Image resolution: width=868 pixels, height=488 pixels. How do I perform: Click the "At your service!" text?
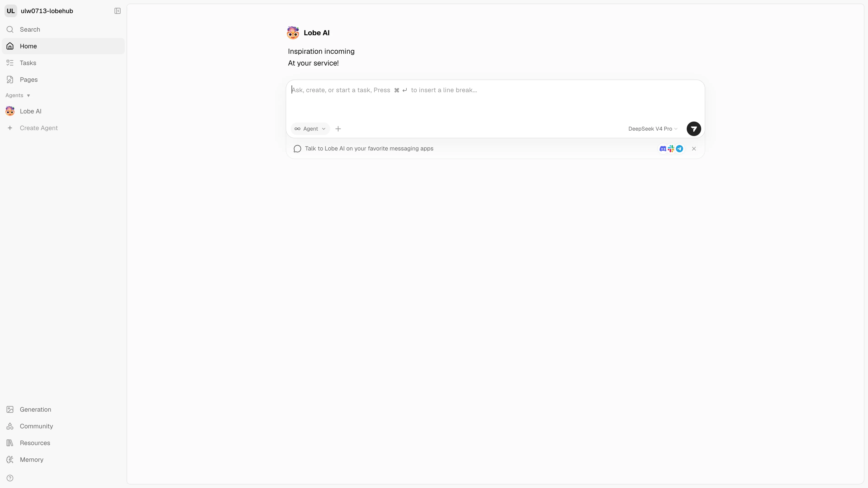pyautogui.click(x=313, y=63)
